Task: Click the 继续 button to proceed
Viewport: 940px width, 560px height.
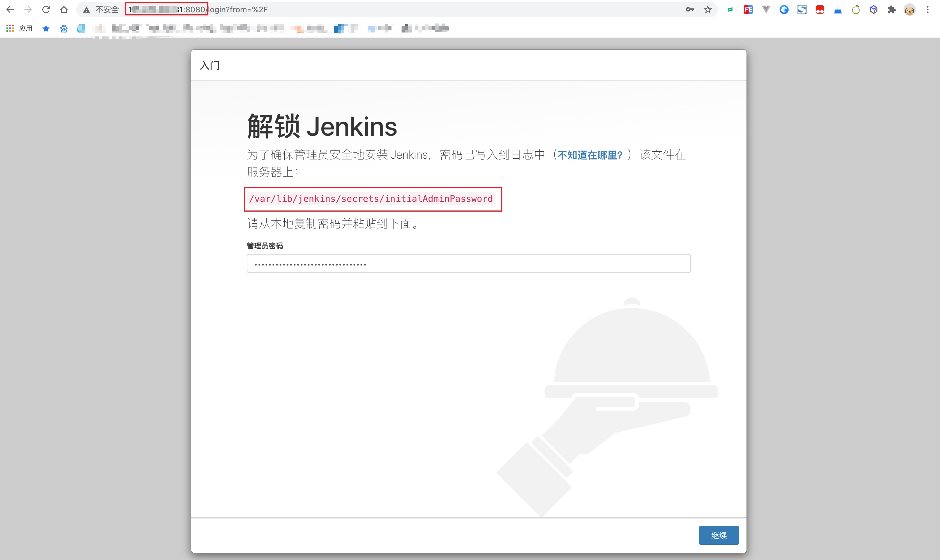Action: click(719, 535)
